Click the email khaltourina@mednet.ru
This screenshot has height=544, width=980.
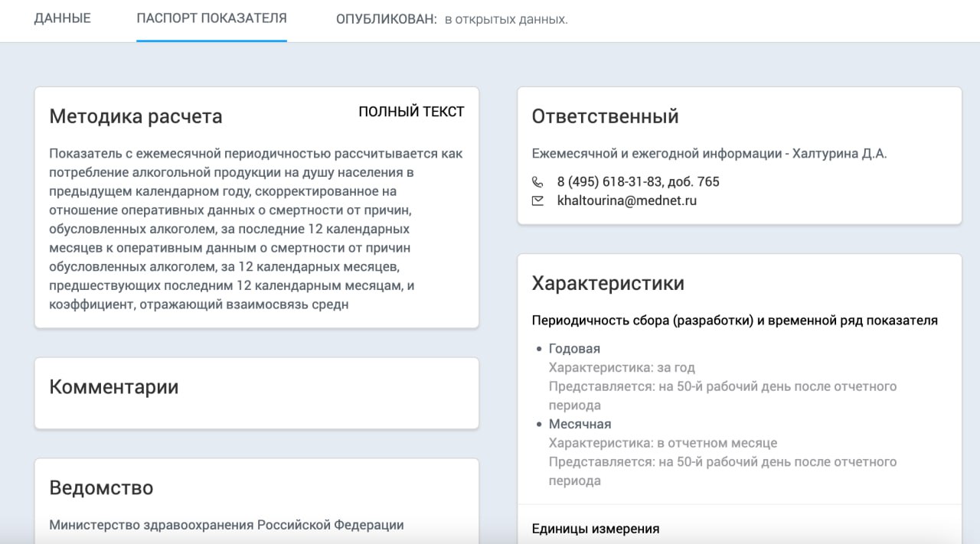[626, 200]
